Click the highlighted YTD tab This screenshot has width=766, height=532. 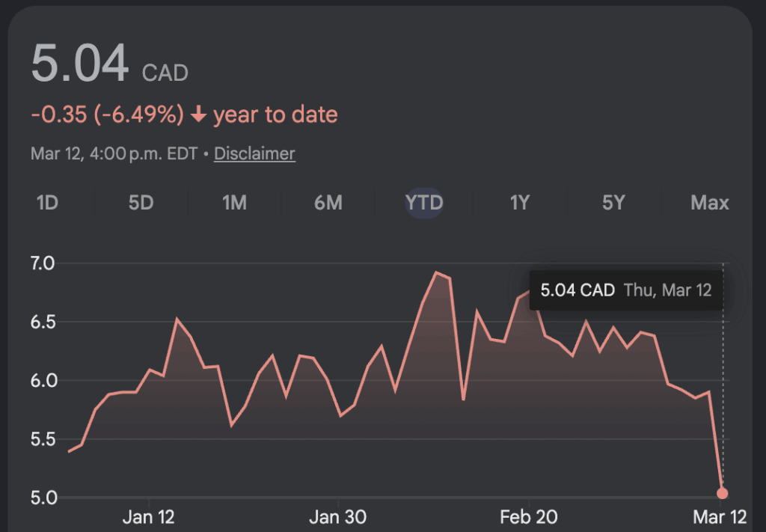coord(424,203)
